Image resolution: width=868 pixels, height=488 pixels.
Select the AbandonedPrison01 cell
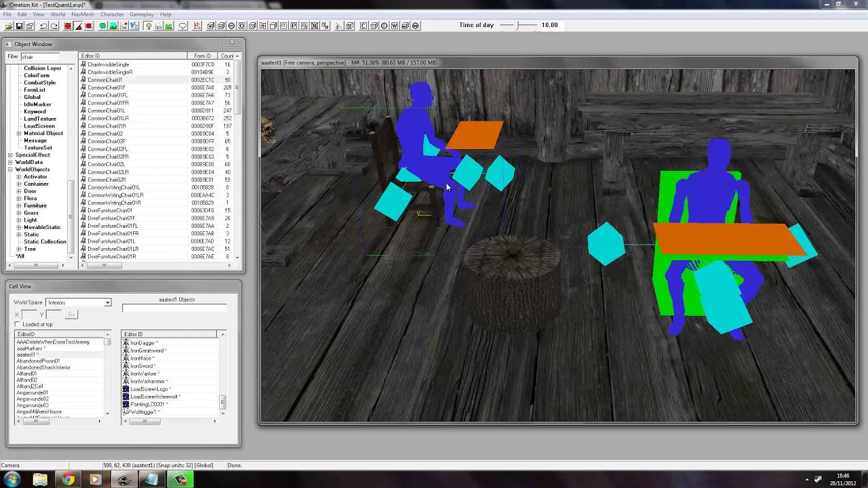(x=38, y=361)
